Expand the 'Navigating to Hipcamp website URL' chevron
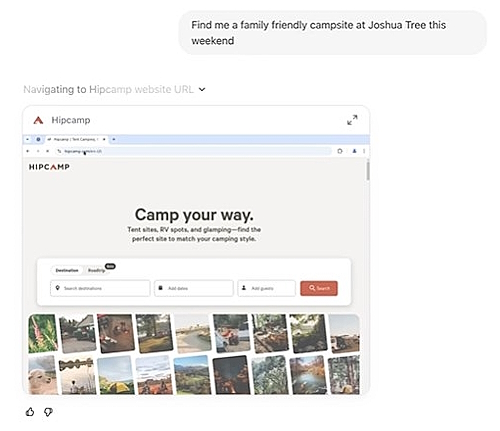This screenshot has width=500, height=431. [202, 89]
